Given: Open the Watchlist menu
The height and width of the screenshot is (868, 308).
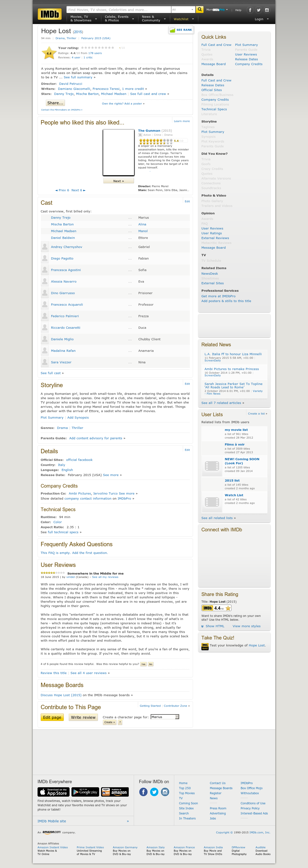Looking at the screenshot, I should tap(184, 19).
